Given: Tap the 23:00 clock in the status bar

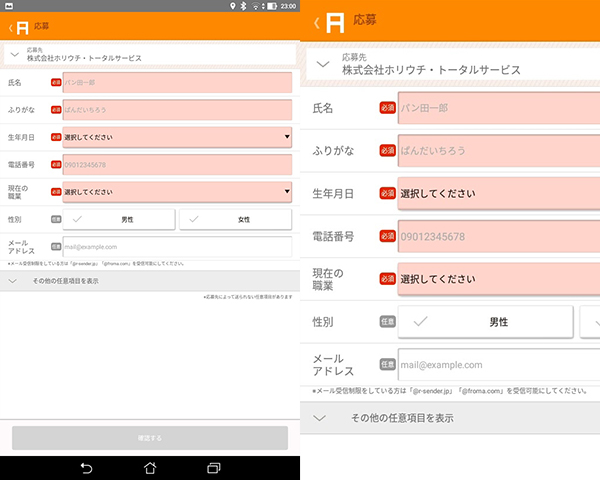Looking at the screenshot, I should point(288,6).
